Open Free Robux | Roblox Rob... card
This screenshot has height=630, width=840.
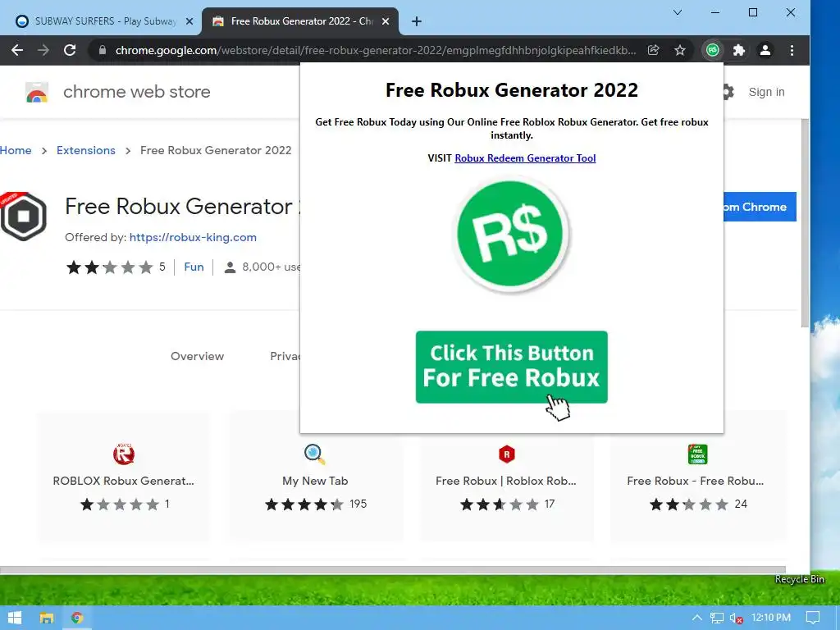point(506,477)
